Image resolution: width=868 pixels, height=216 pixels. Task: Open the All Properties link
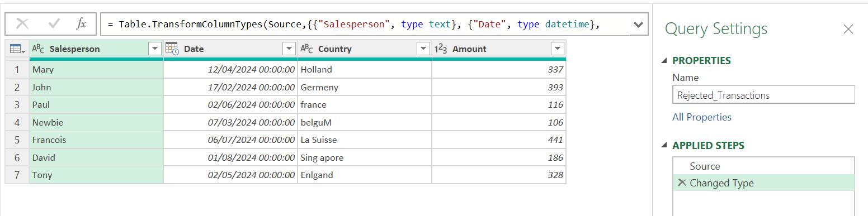[x=702, y=117]
